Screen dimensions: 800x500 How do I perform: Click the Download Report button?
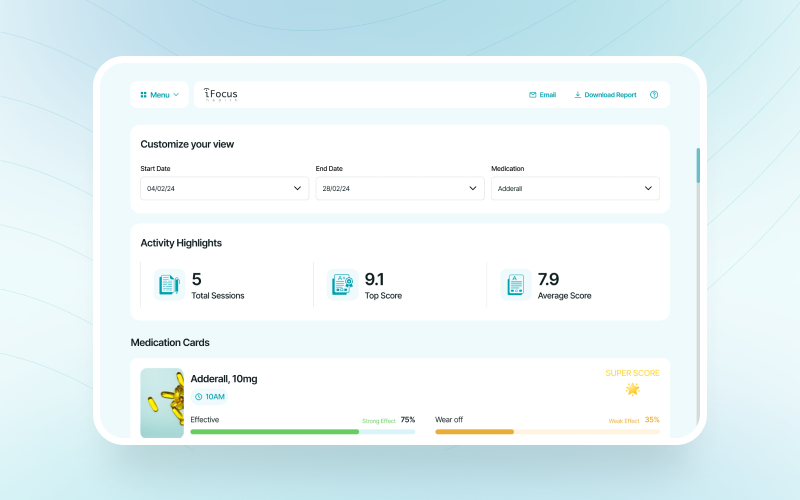point(605,95)
